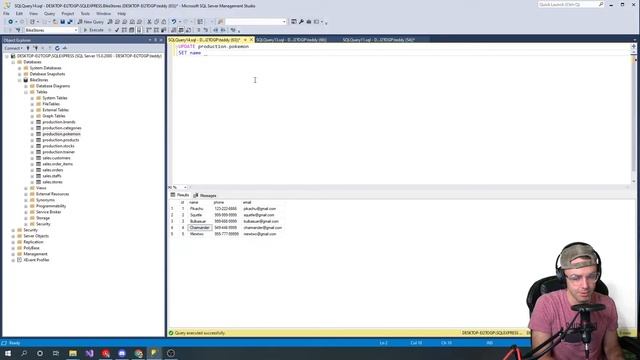Click the Undo toolbar icon
The image size is (640, 360).
point(174,22)
